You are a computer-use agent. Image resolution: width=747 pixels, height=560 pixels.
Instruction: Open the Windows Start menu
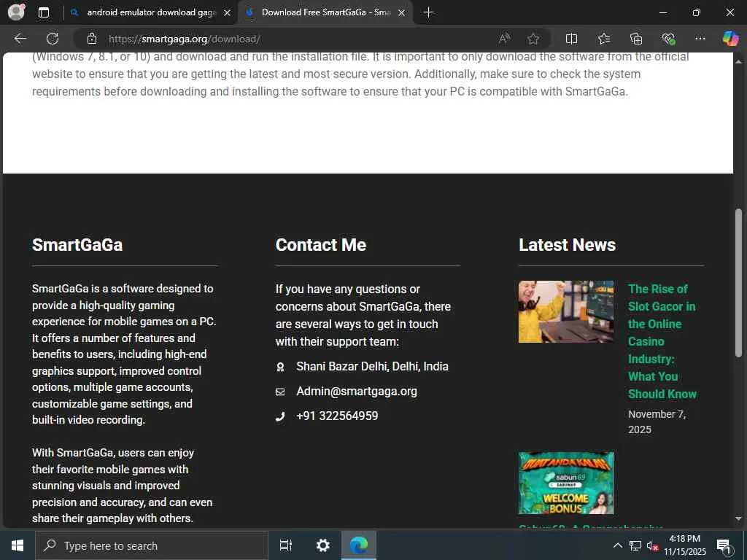[x=18, y=545]
